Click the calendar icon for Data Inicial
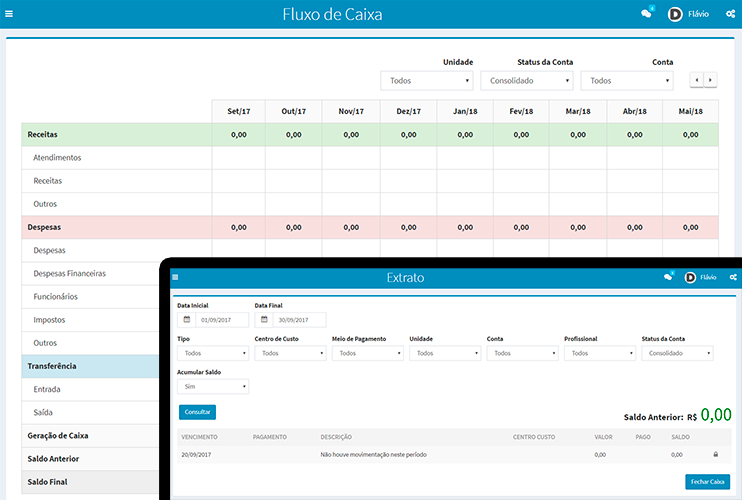 coord(186,320)
